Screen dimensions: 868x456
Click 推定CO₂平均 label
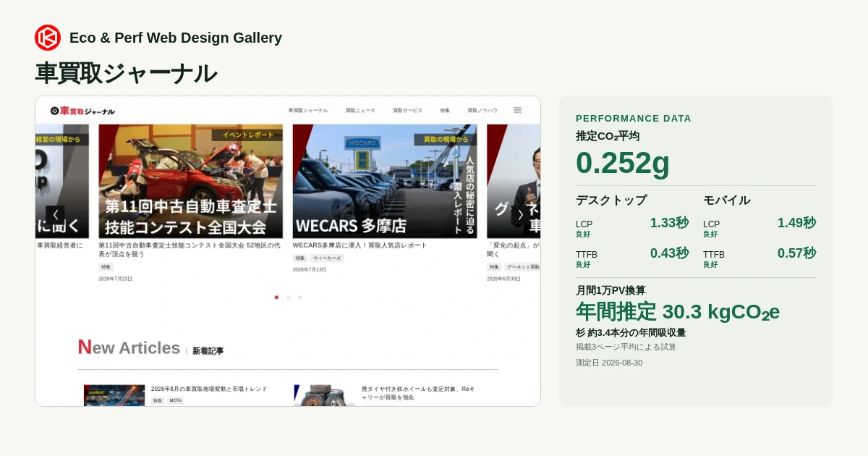608,136
